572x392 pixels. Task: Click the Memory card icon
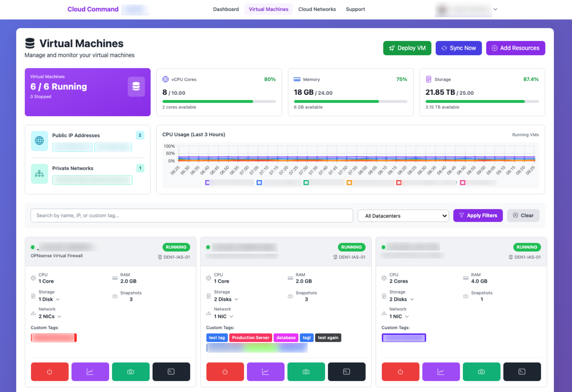(x=296, y=79)
